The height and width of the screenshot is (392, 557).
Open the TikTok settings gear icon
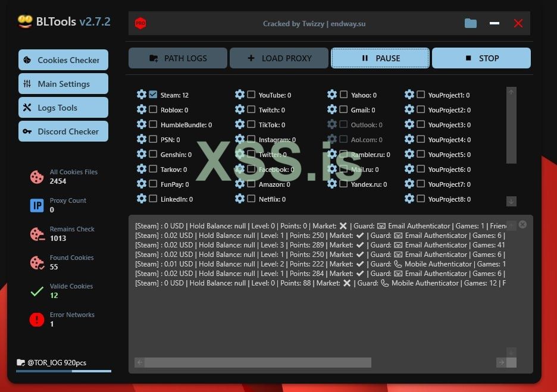tap(240, 124)
